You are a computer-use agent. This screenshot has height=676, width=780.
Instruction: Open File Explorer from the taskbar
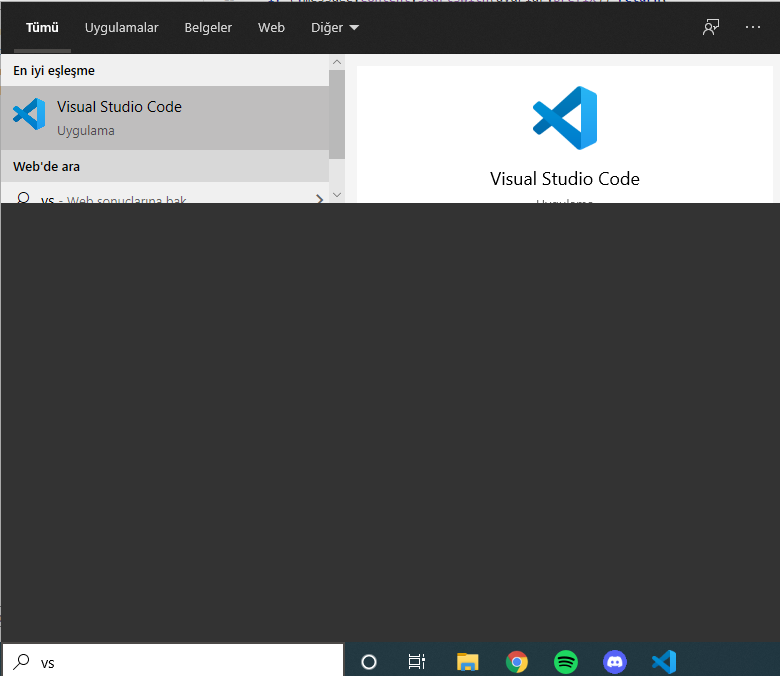coord(467,662)
